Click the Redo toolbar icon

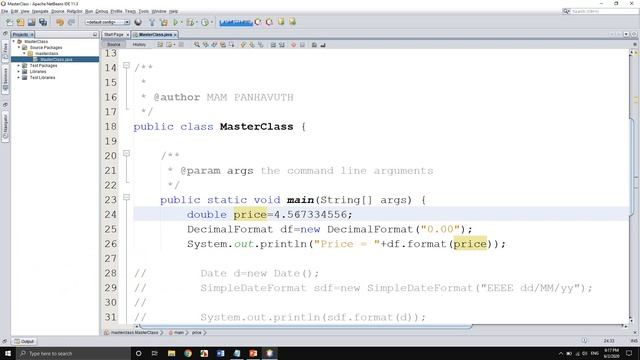71,22
